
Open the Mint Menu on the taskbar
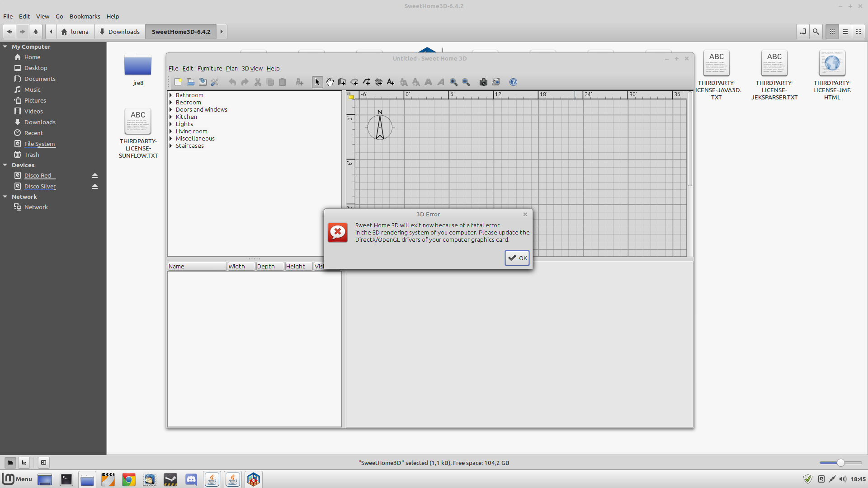[x=18, y=479]
